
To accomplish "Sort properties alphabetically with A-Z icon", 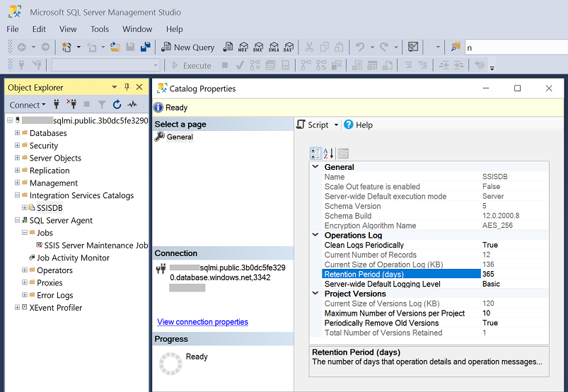I will pyautogui.click(x=328, y=153).
